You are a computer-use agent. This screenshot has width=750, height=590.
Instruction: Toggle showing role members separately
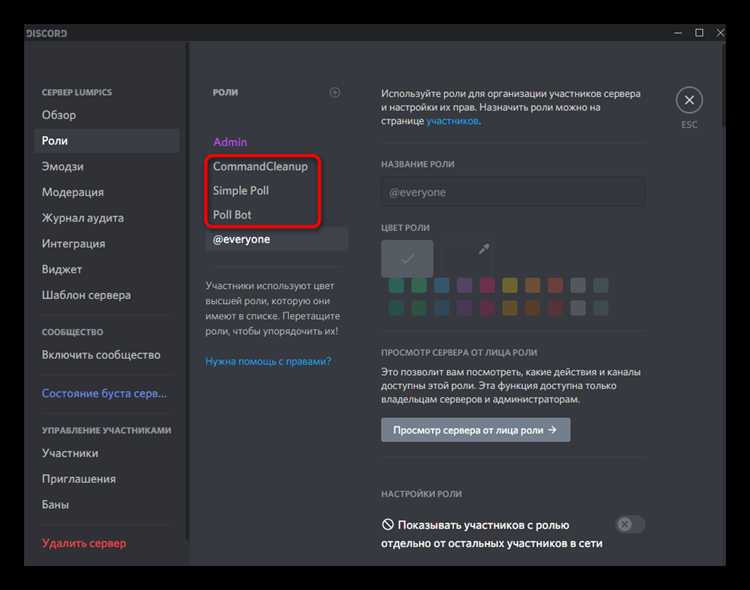point(630,524)
